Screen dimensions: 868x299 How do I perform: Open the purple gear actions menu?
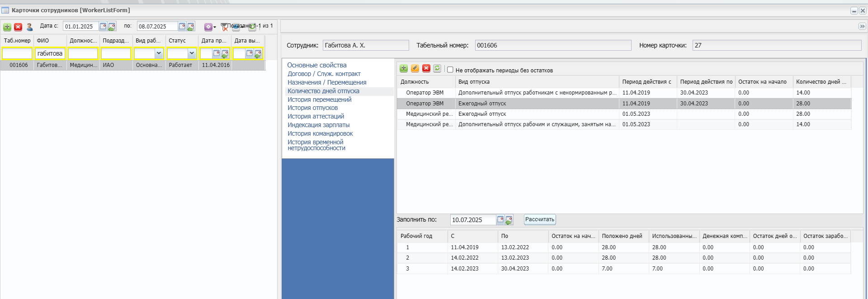209,27
